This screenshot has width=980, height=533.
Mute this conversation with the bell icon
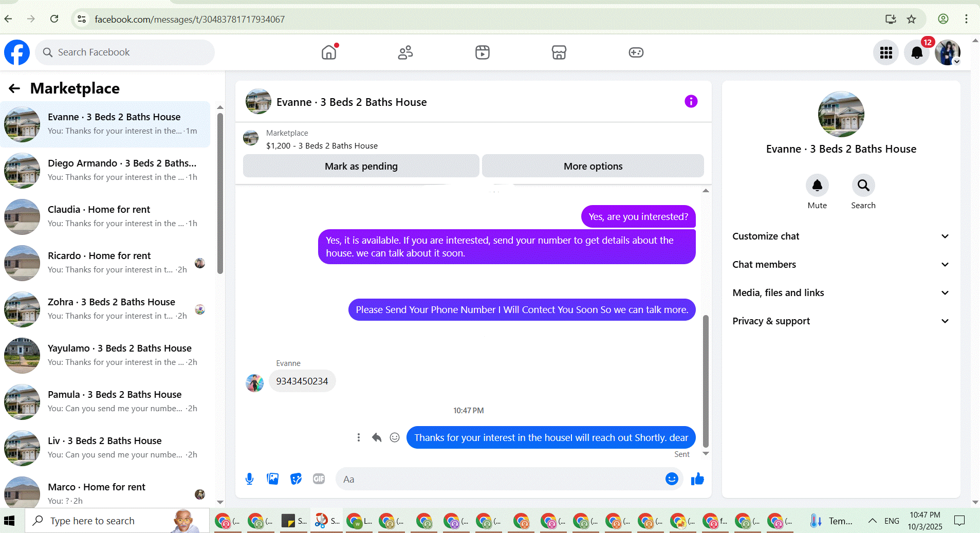click(817, 186)
